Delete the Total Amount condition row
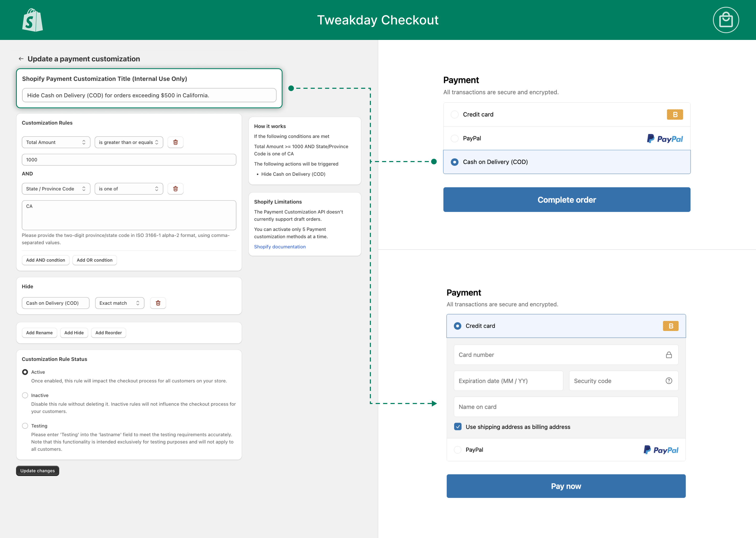 click(x=175, y=142)
